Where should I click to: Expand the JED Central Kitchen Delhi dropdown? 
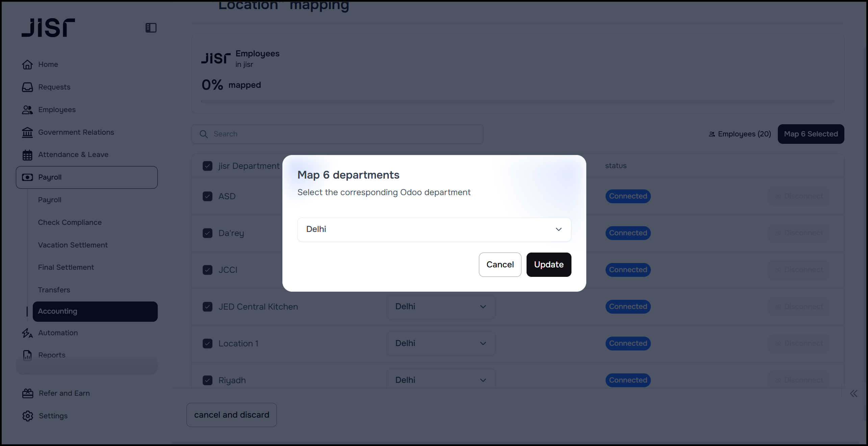(x=440, y=307)
